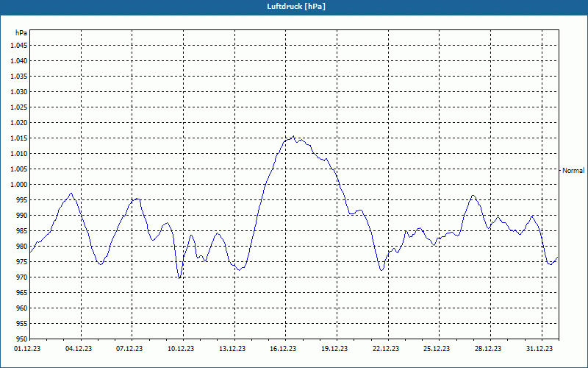This screenshot has height=368, width=588.
Task: Click the 950 axis value
Action: coord(22,339)
